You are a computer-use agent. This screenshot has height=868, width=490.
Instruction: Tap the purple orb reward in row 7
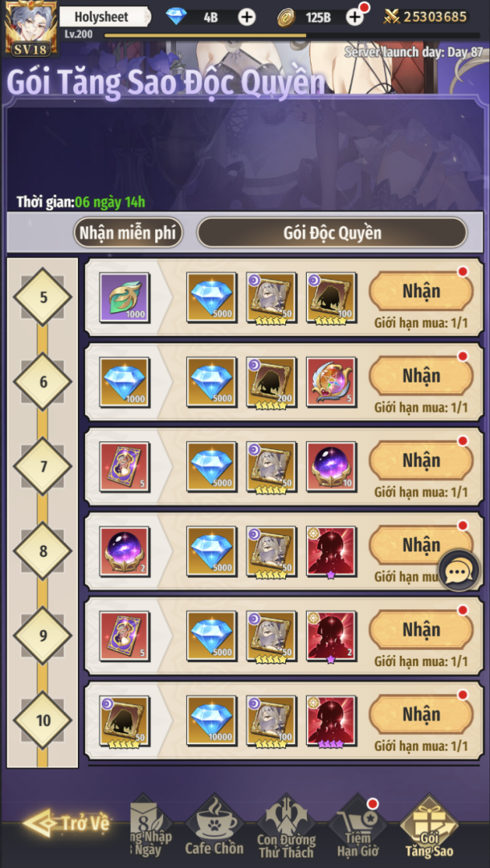331,467
